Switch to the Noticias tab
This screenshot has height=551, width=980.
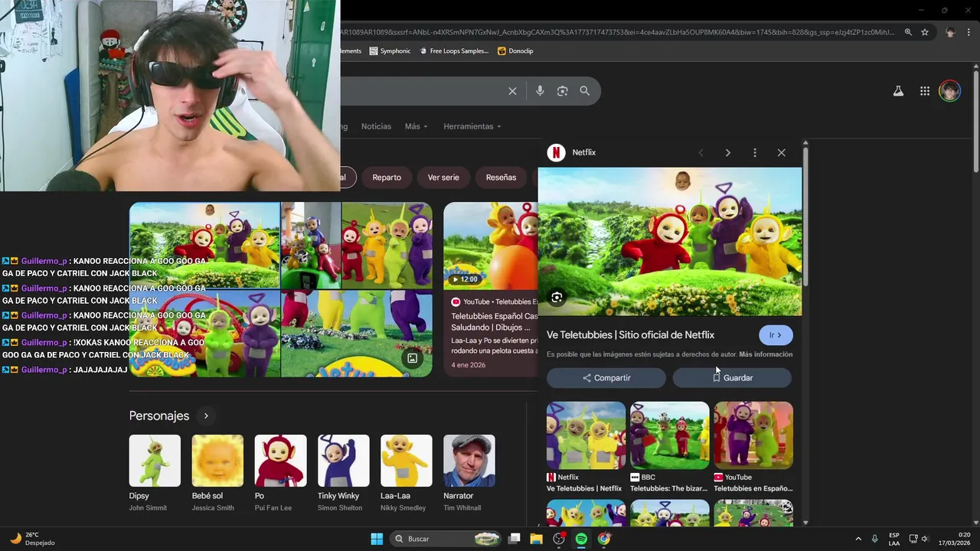click(x=376, y=126)
